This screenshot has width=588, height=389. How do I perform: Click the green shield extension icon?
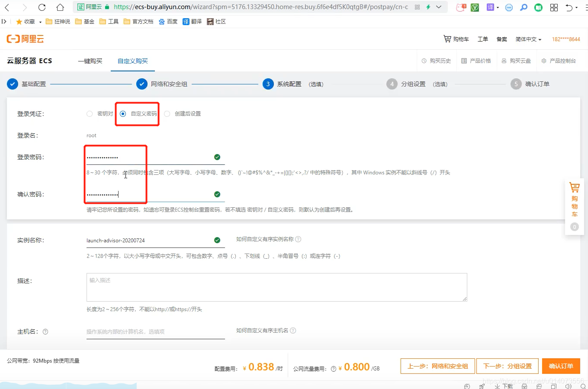point(475,7)
